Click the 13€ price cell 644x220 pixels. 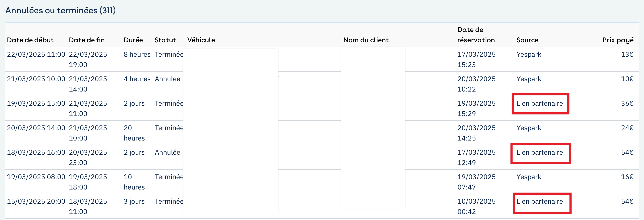(x=627, y=54)
